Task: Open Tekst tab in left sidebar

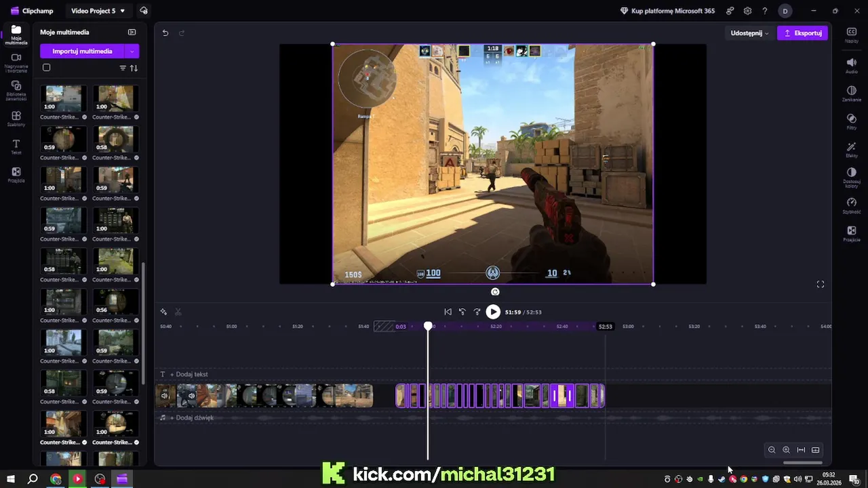Action: [16, 147]
